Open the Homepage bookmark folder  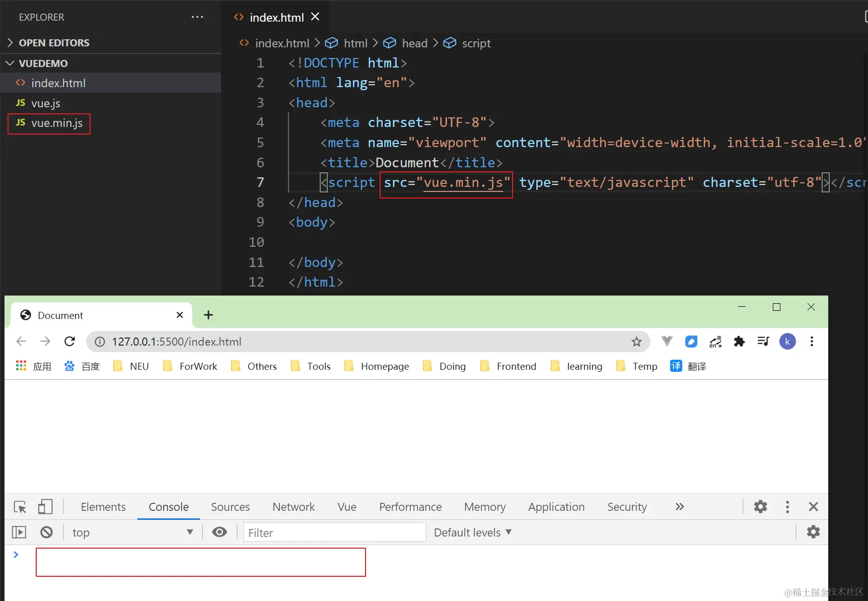(x=377, y=366)
